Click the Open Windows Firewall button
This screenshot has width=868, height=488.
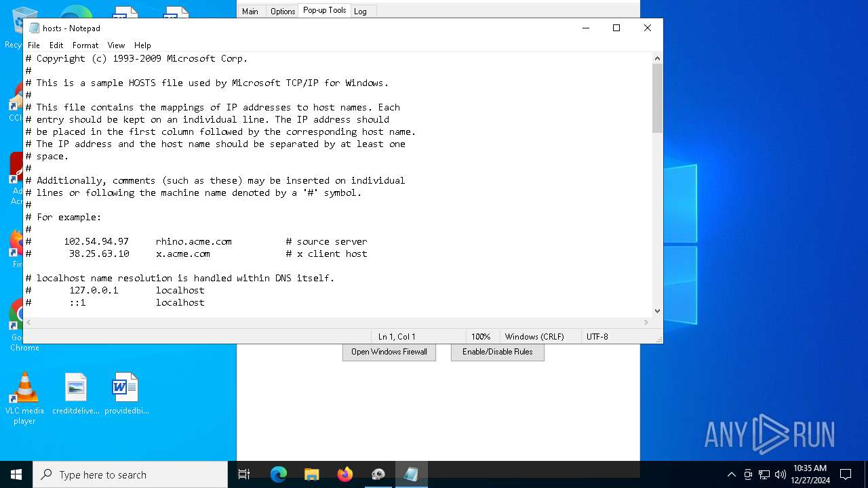pos(389,352)
